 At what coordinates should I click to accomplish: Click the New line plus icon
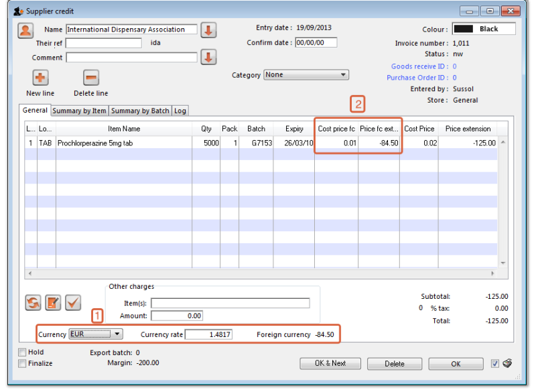click(40, 78)
